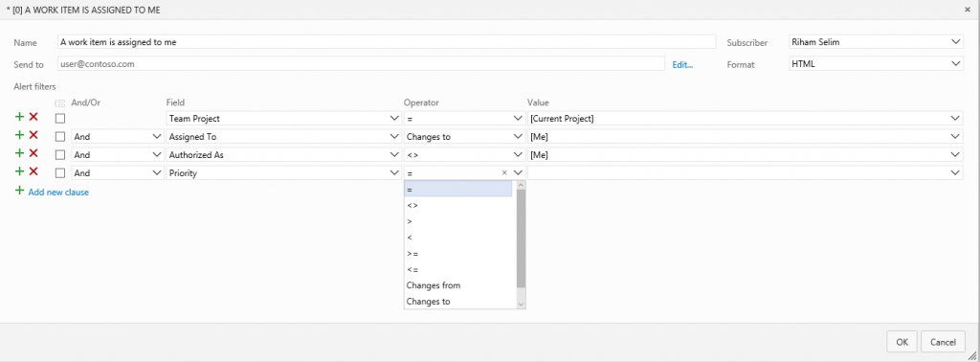Clear the Priority operator with small x
Screen dimensions: 980x362
tap(504, 172)
